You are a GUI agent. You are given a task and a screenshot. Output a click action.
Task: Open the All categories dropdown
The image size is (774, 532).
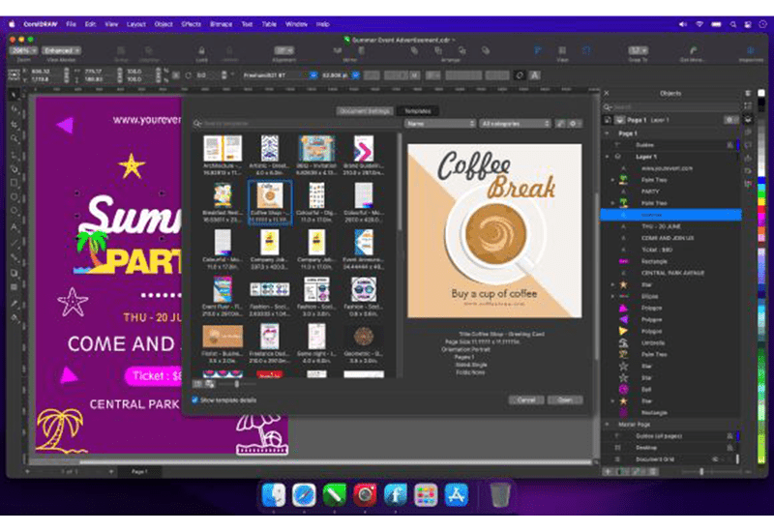(515, 124)
